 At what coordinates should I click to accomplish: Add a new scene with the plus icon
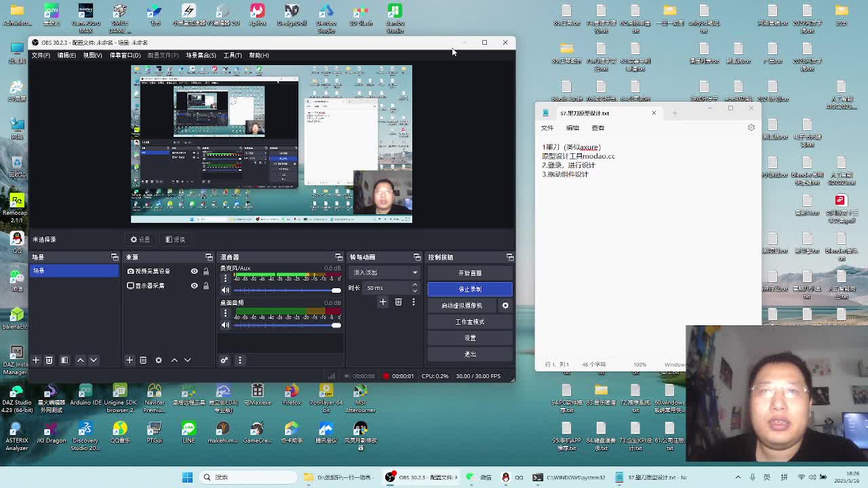click(x=36, y=360)
